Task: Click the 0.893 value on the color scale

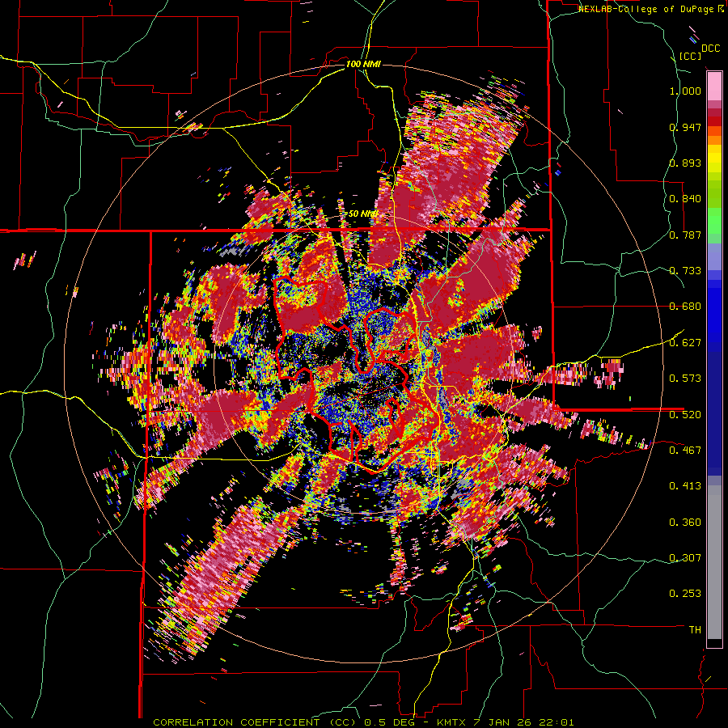Action: (685, 163)
